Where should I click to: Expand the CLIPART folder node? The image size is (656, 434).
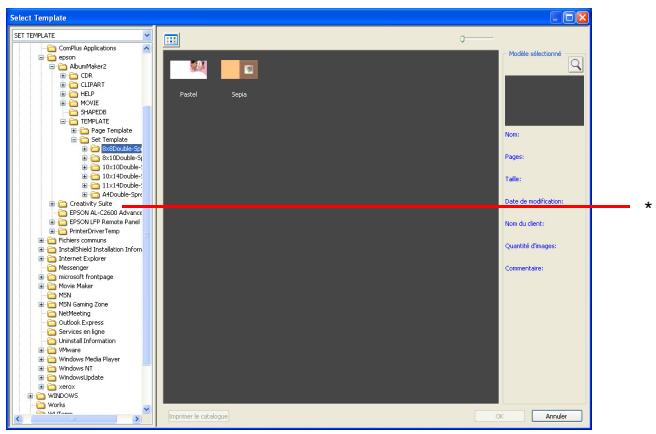63,85
